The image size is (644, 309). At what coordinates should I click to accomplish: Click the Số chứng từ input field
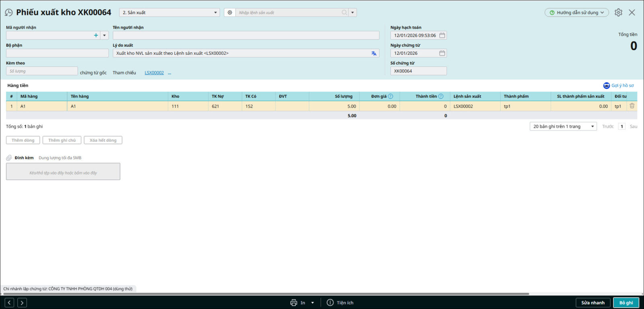418,71
